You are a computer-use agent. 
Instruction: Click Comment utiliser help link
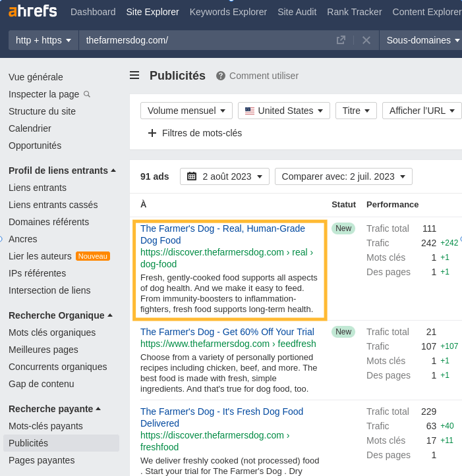[264, 76]
